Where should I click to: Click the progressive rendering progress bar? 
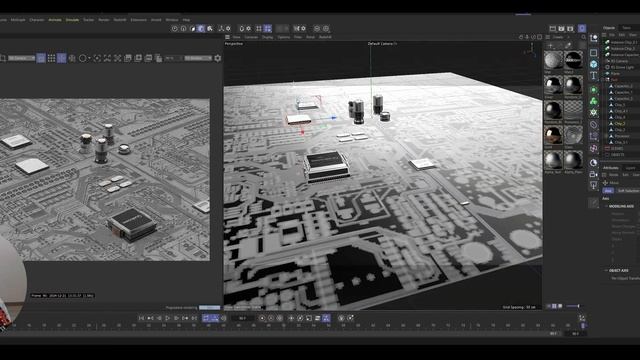pos(209,307)
